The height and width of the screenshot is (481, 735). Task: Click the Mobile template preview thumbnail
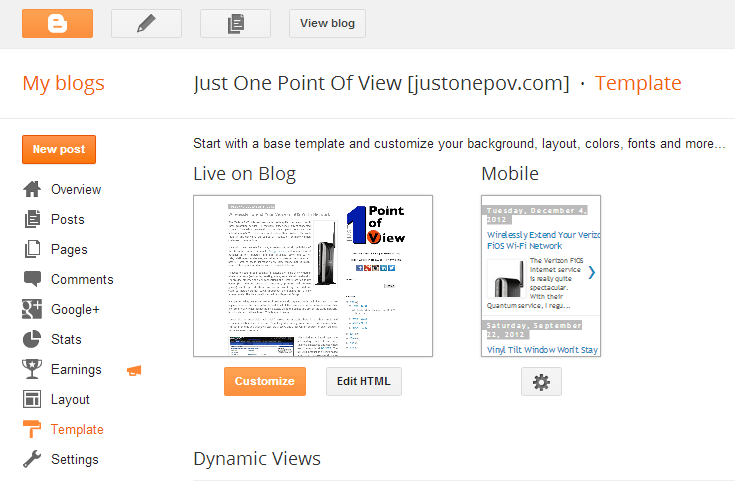click(x=541, y=276)
